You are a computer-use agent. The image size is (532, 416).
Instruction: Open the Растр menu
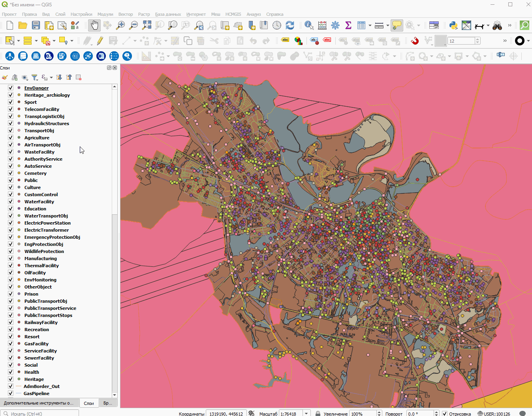click(x=144, y=14)
